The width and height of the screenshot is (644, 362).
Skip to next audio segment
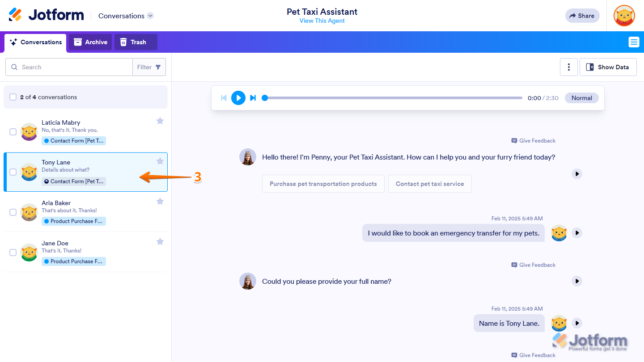(x=253, y=98)
